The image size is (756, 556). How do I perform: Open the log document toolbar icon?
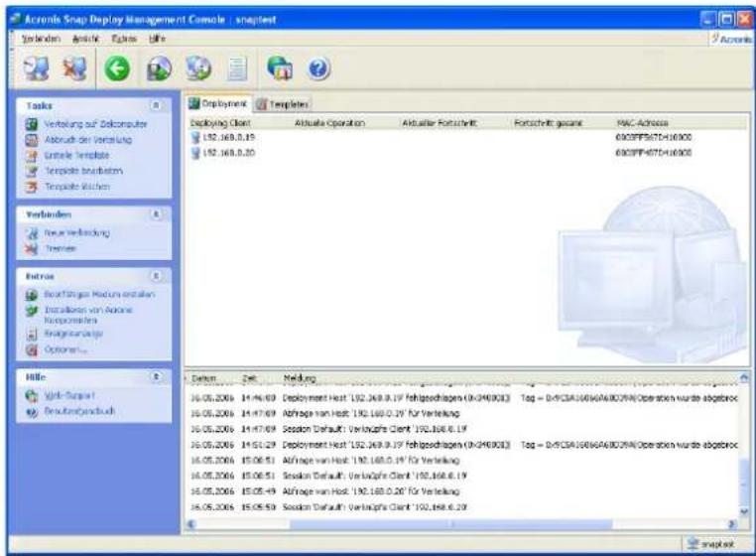(x=237, y=69)
